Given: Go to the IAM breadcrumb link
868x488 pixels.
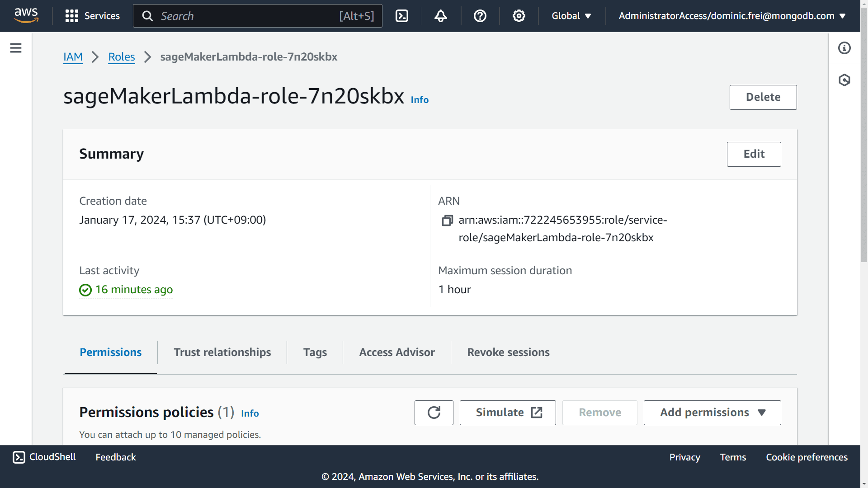Looking at the screenshot, I should tap(73, 57).
